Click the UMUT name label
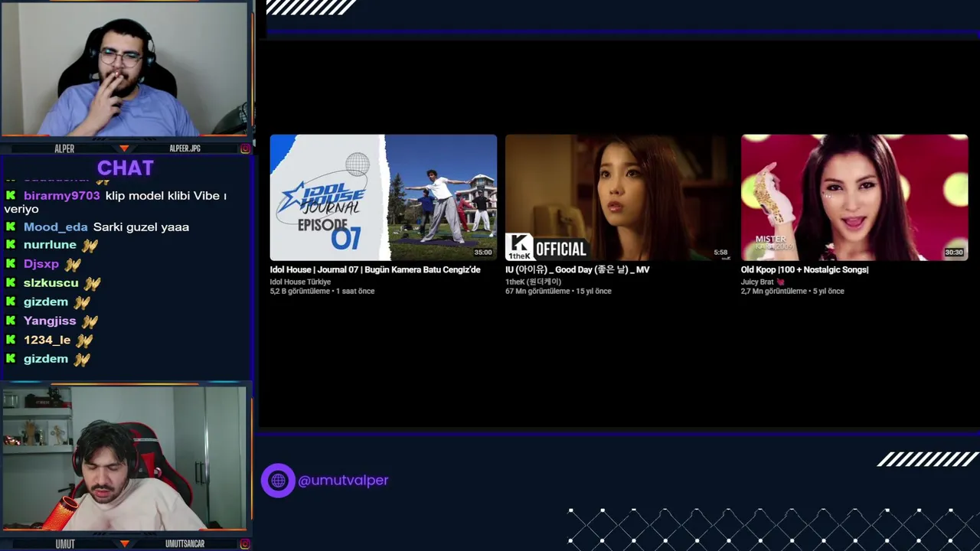 coord(65,544)
